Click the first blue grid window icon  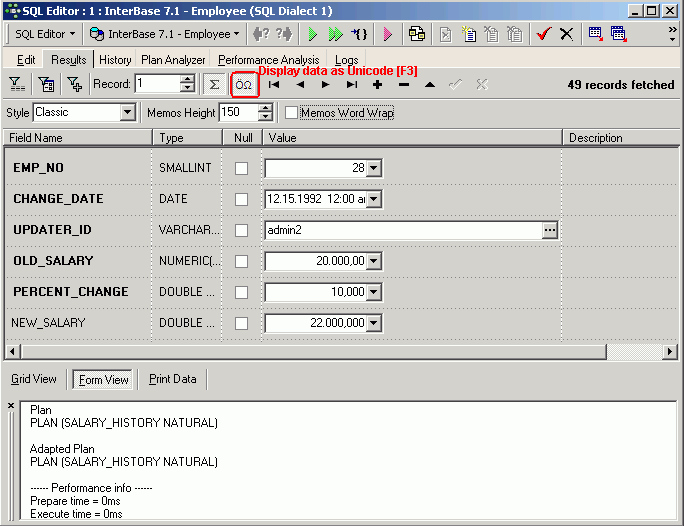pos(595,34)
